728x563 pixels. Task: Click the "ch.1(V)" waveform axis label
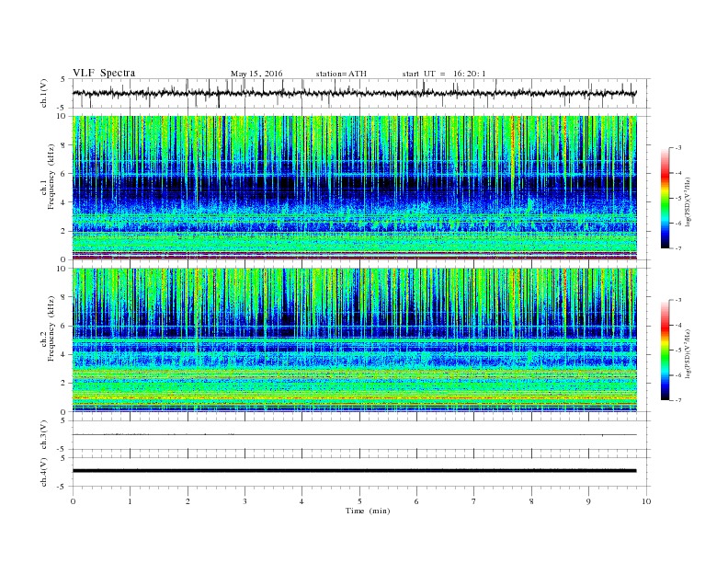[x=44, y=93]
